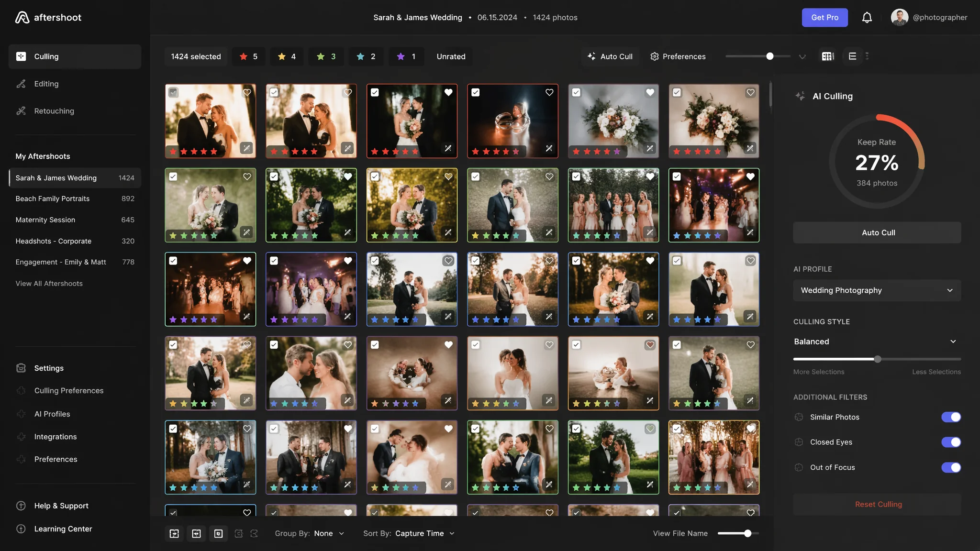Click the leftmost icon button in the bottom toolbar
The image size is (980, 551).
(174, 533)
